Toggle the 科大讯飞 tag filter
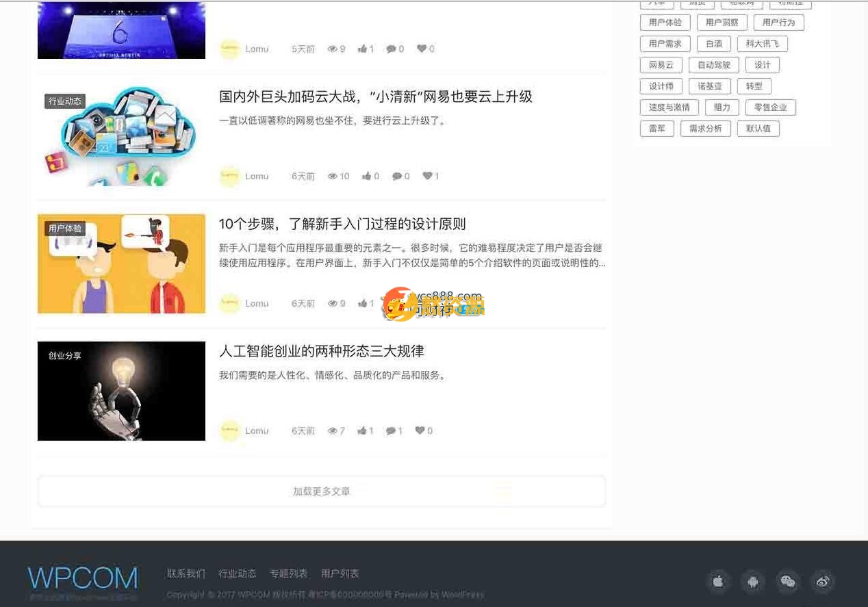This screenshot has height=607, width=868. coord(763,44)
